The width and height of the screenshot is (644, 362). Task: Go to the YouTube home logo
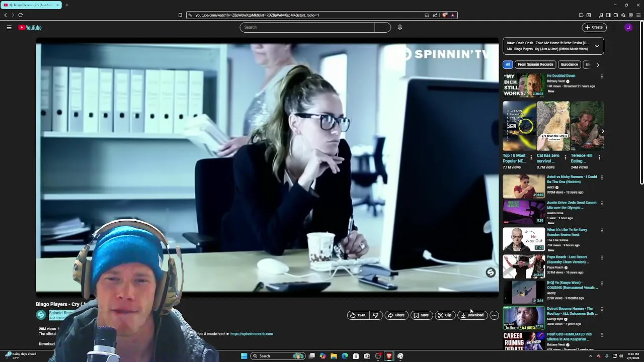click(30, 28)
